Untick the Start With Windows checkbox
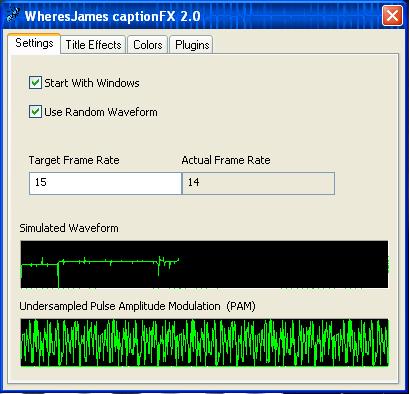This screenshot has height=394, width=409. click(x=35, y=83)
